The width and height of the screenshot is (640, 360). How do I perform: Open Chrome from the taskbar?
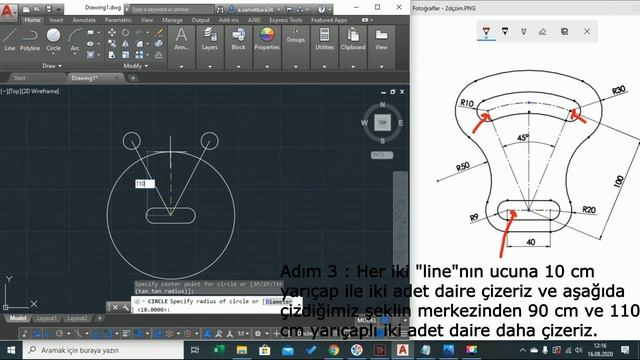[333, 350]
